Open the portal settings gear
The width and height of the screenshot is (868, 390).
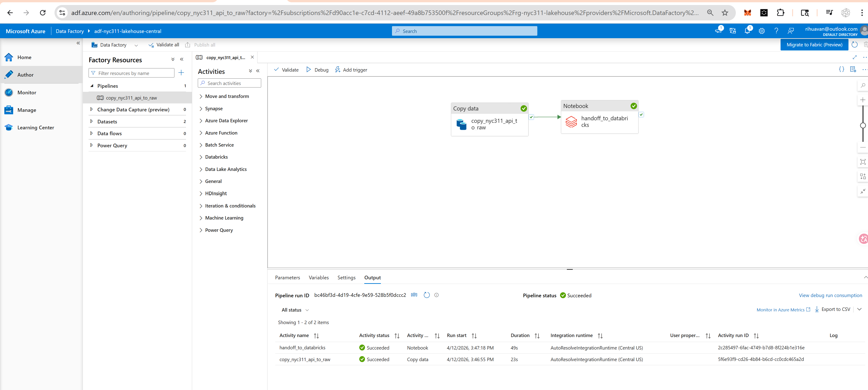coord(761,31)
